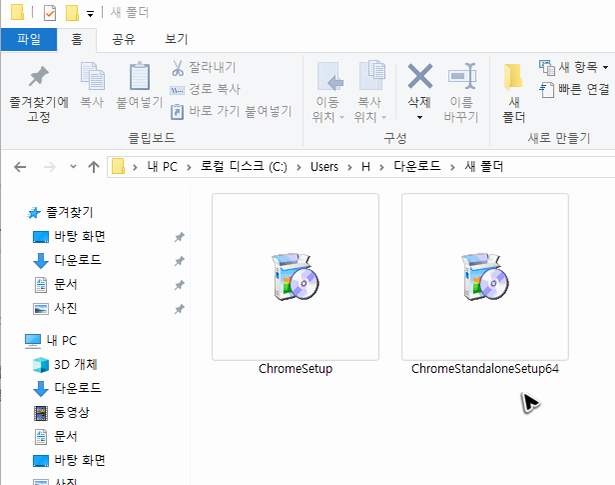
Task: Click the New folder quick-access toolbar icon
Action: 72,13
